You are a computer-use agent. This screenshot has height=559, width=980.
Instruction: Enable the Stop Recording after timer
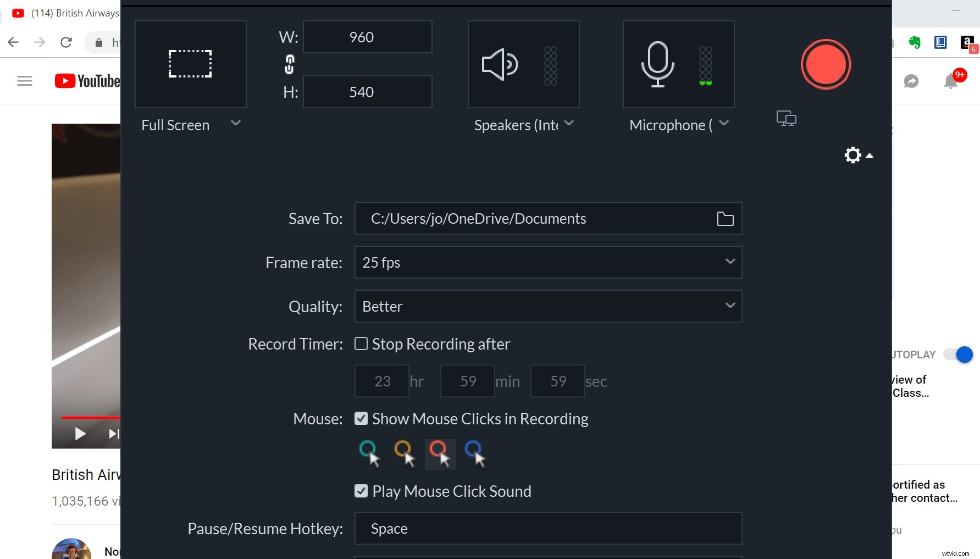tap(361, 344)
